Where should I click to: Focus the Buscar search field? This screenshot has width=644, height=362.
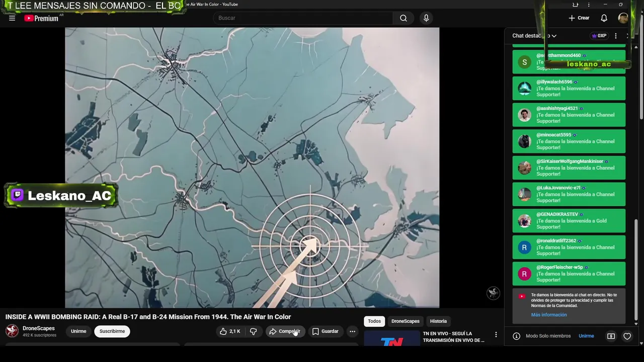303,18
